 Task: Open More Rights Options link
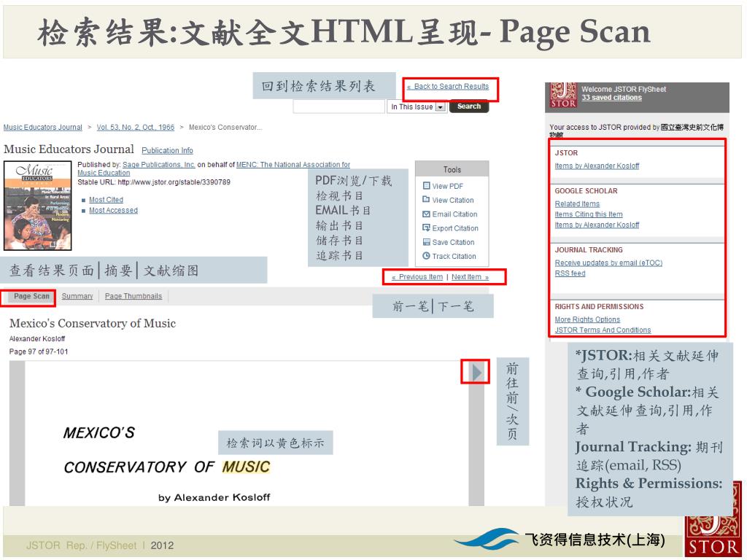tap(587, 319)
